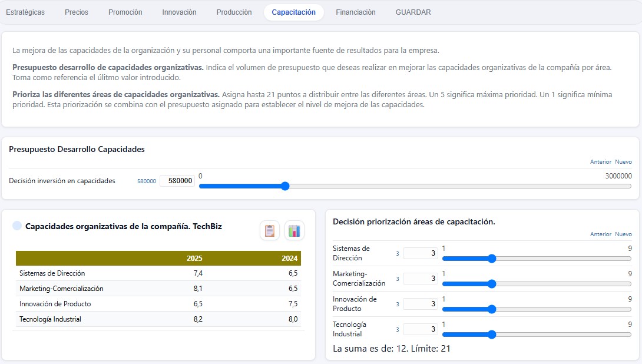
Task: Click the 8,1 value for Marketing-Comercialización
Action: 198,288
